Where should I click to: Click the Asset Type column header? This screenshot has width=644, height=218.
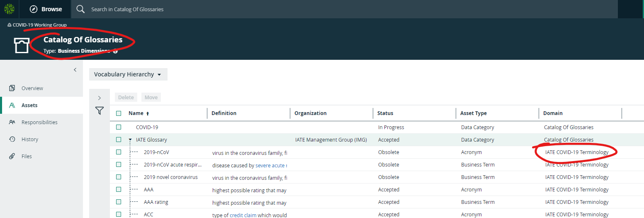pyautogui.click(x=474, y=113)
